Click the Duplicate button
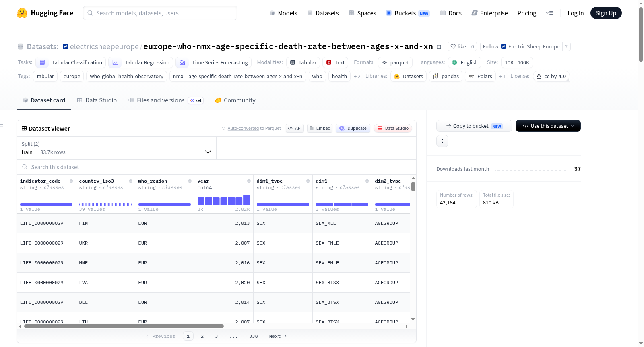 [x=353, y=128]
